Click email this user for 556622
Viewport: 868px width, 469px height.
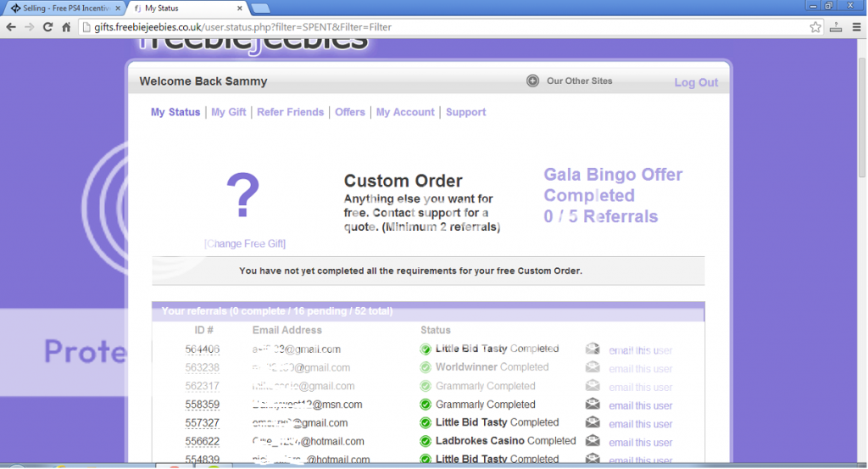click(641, 443)
